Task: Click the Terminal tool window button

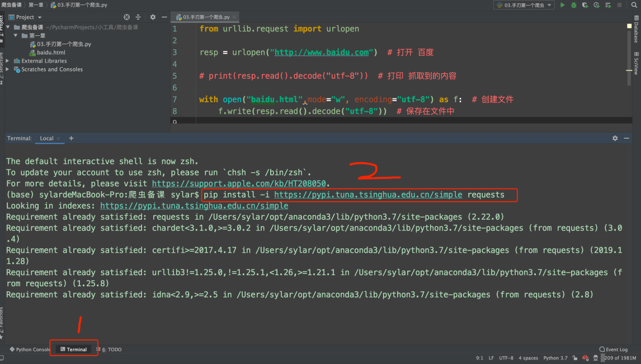Action: 74,349
